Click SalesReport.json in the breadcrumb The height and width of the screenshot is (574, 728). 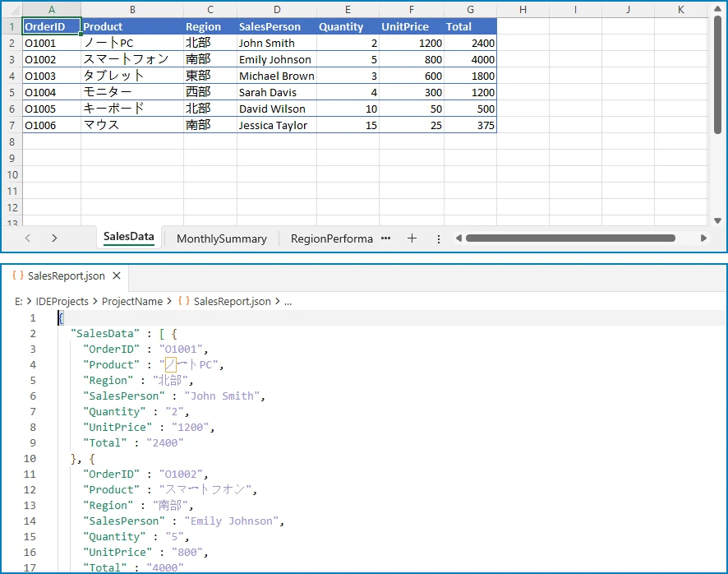[233, 301]
